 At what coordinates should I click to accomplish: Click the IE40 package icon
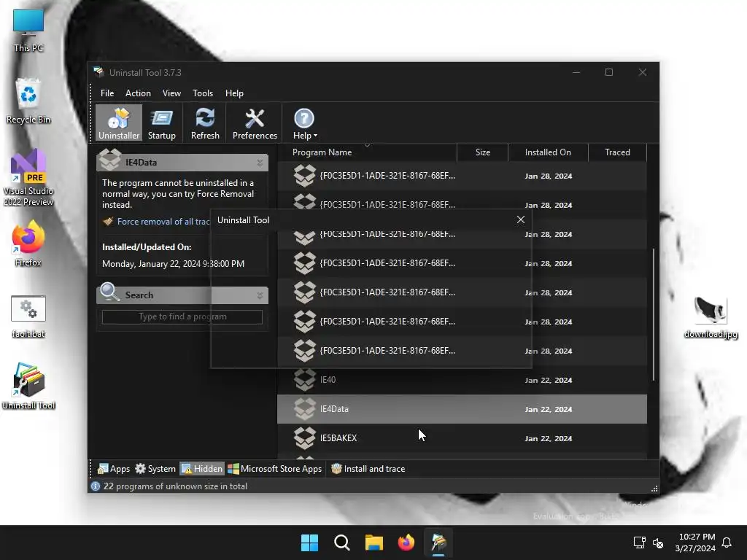[x=304, y=379]
